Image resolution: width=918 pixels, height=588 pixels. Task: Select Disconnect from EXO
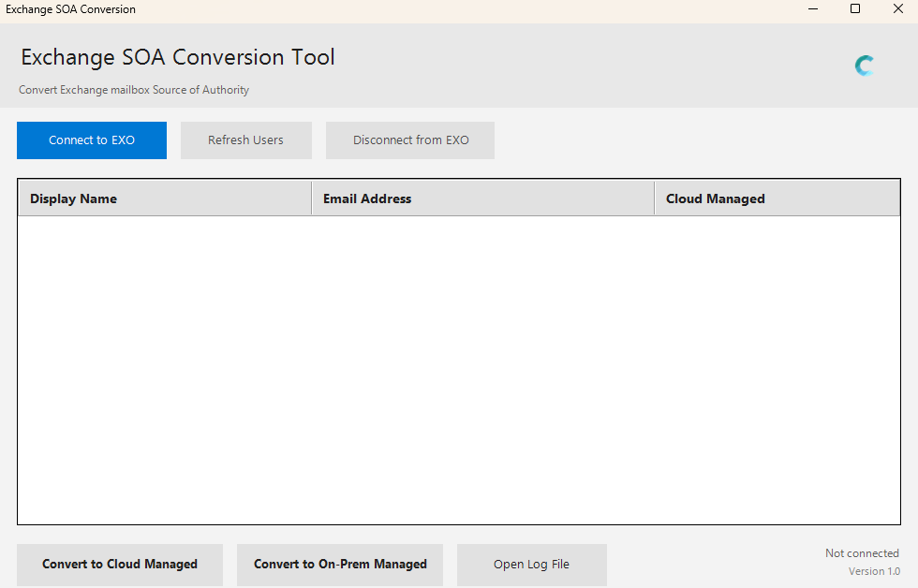coord(410,140)
